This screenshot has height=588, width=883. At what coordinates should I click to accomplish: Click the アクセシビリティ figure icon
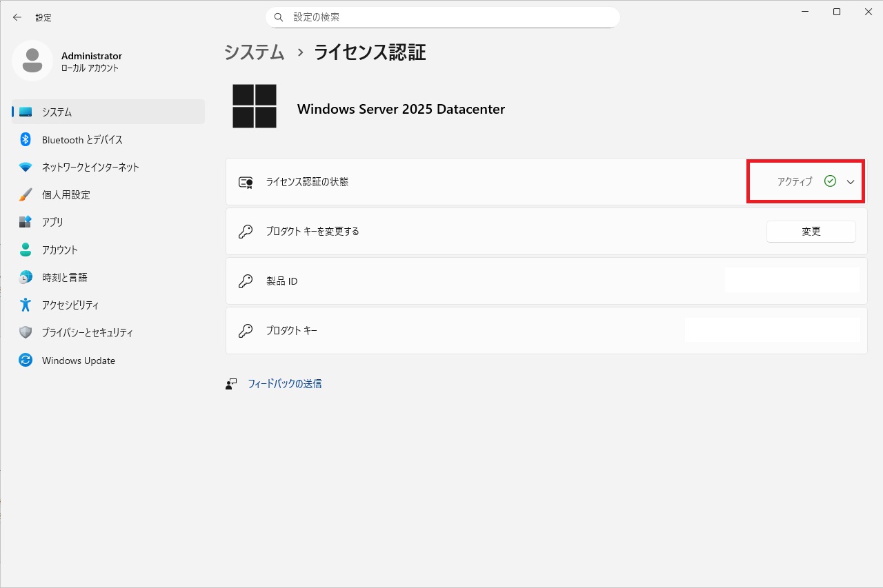[26, 305]
